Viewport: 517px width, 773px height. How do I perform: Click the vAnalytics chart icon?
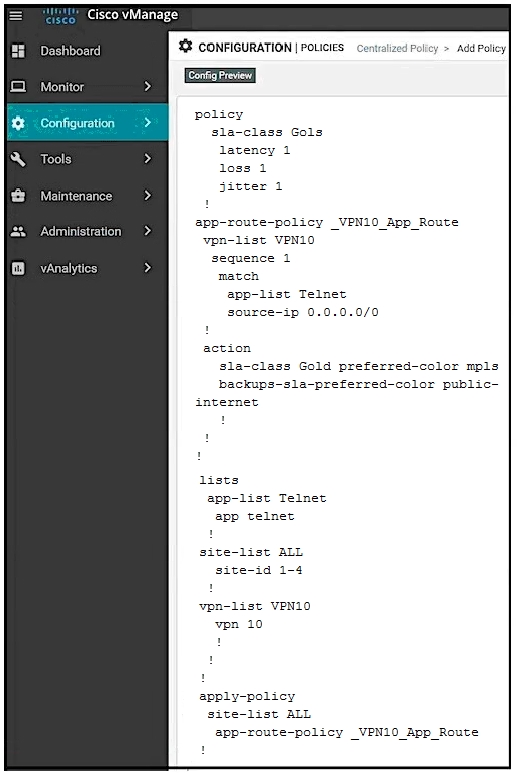pyautogui.click(x=18, y=268)
